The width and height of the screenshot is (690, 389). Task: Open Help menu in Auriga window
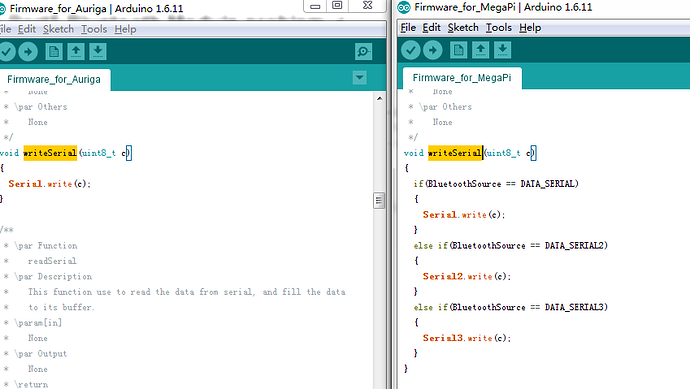[125, 29]
